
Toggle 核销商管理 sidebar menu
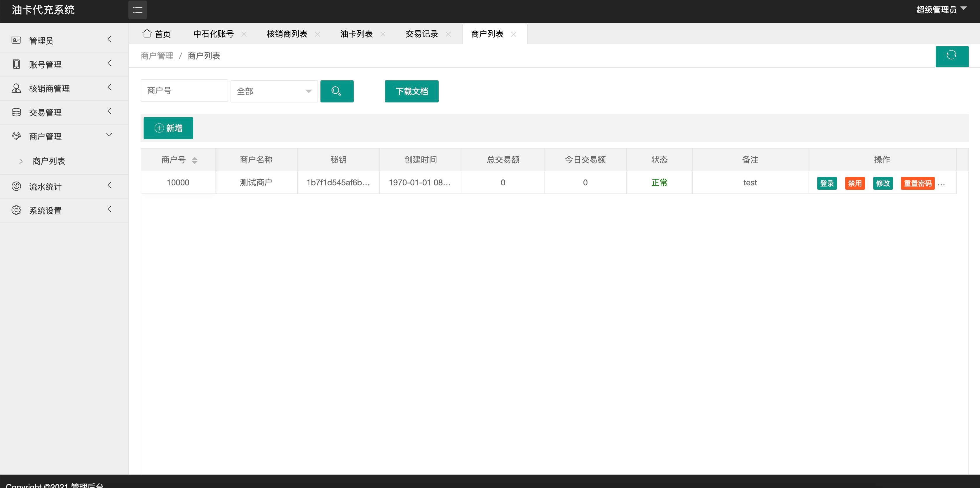point(61,89)
